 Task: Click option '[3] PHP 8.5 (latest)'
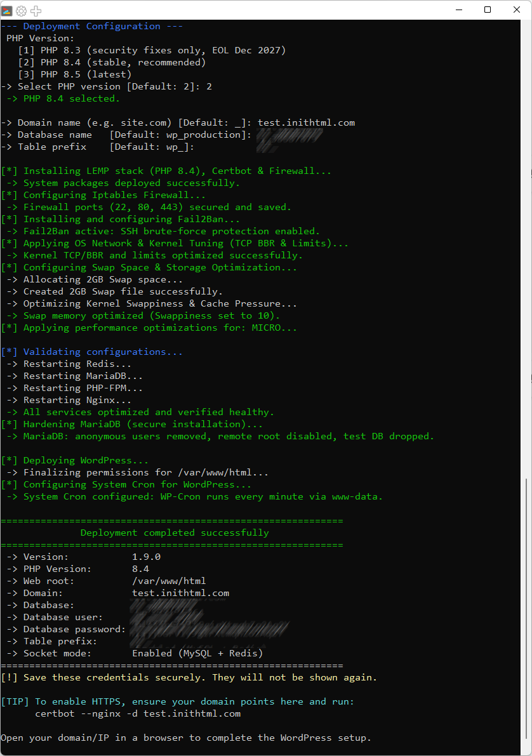click(75, 74)
